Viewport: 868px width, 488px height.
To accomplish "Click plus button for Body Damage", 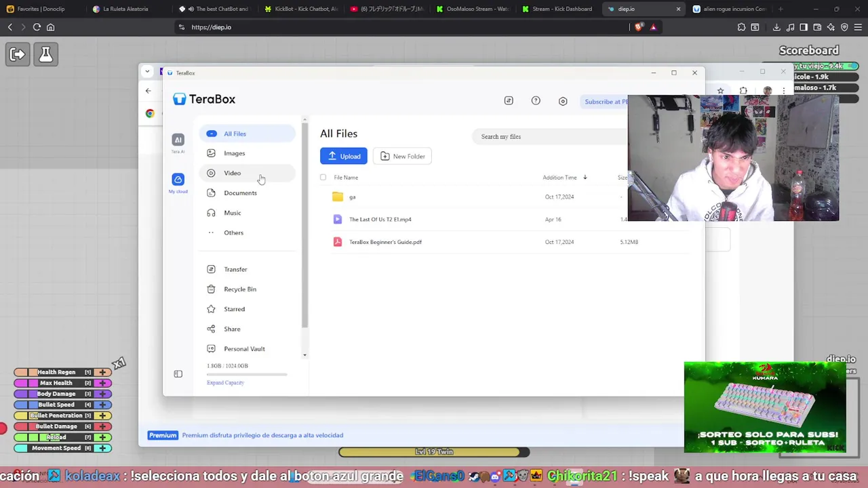I will [102, 394].
